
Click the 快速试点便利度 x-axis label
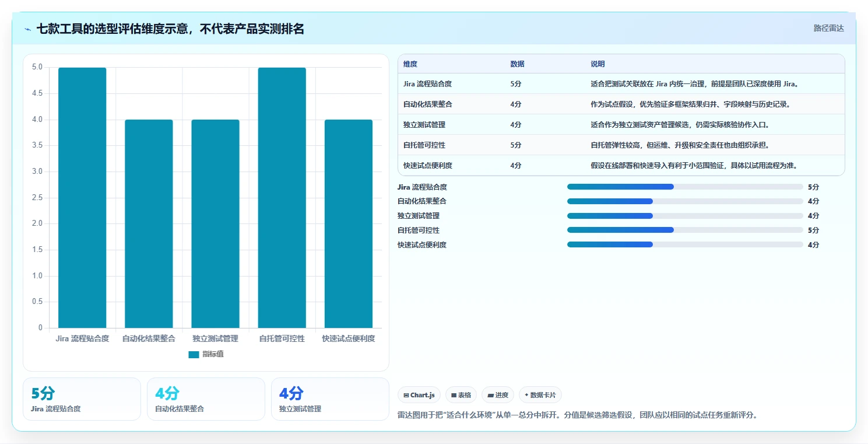tap(349, 338)
